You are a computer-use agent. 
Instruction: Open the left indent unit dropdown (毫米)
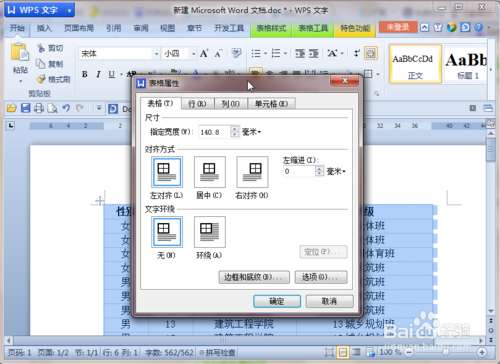[336, 171]
